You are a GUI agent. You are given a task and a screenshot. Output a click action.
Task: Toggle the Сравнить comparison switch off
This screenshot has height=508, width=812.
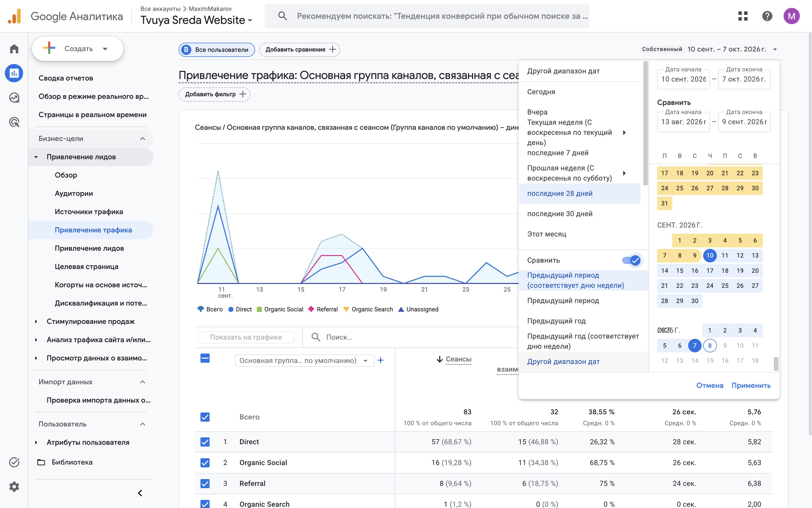[632, 260]
